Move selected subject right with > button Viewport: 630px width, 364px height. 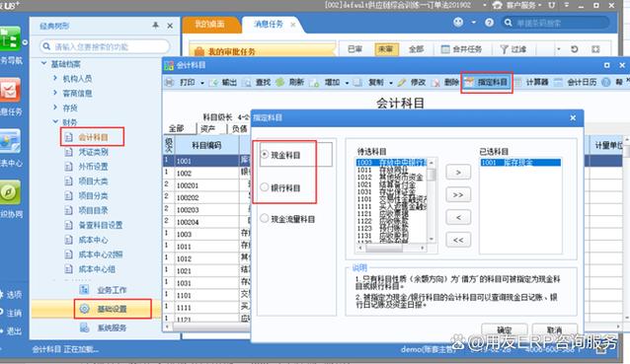tap(458, 173)
